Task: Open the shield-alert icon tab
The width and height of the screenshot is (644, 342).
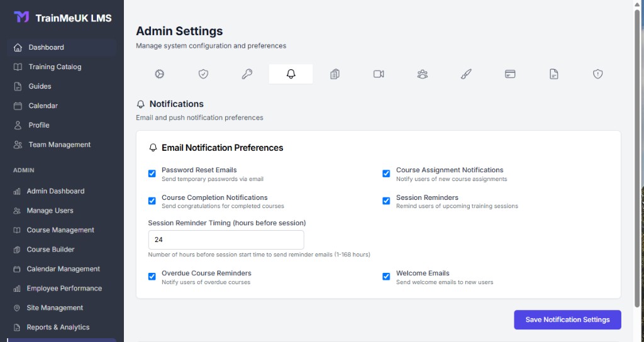Action: coord(597,74)
